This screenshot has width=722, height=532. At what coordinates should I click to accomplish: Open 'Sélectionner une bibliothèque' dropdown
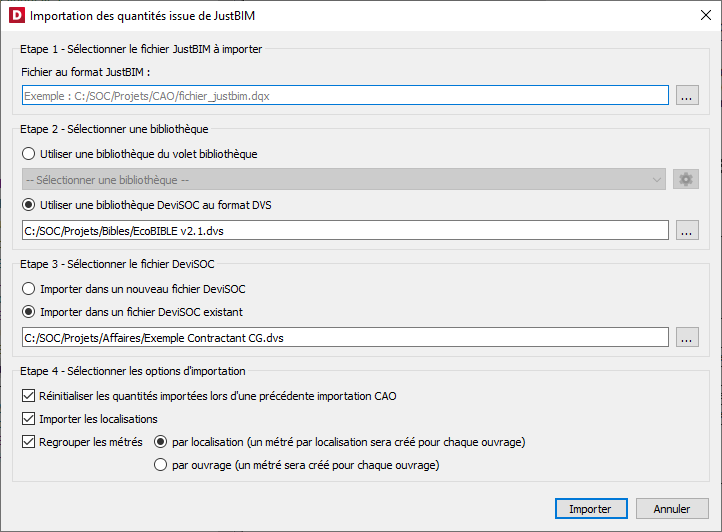(x=344, y=179)
